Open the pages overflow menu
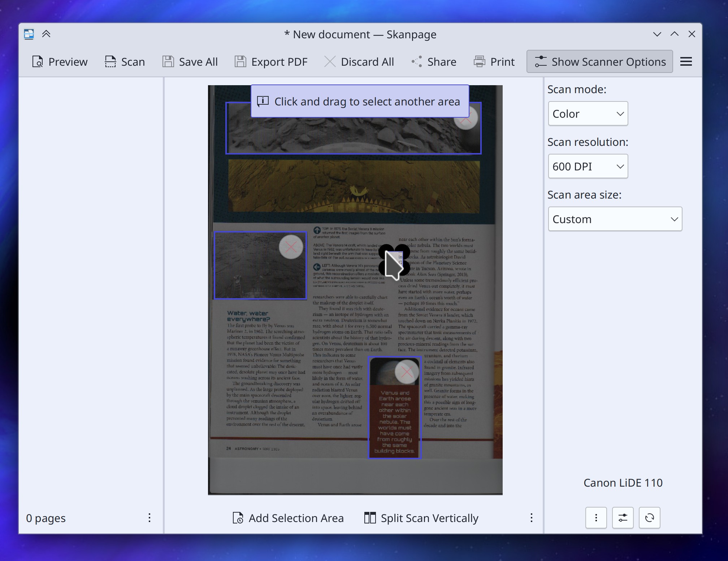 point(149,518)
